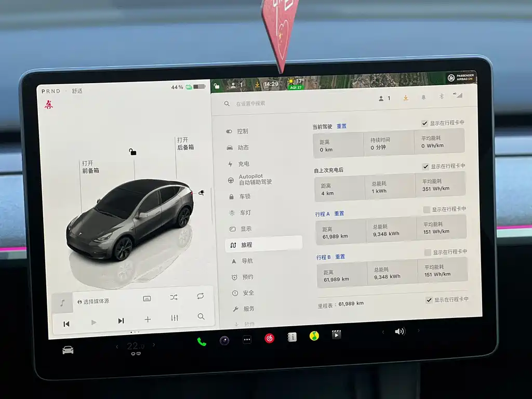This screenshot has height=399, width=532.
Task: Open the software update download icon
Action: (x=406, y=98)
